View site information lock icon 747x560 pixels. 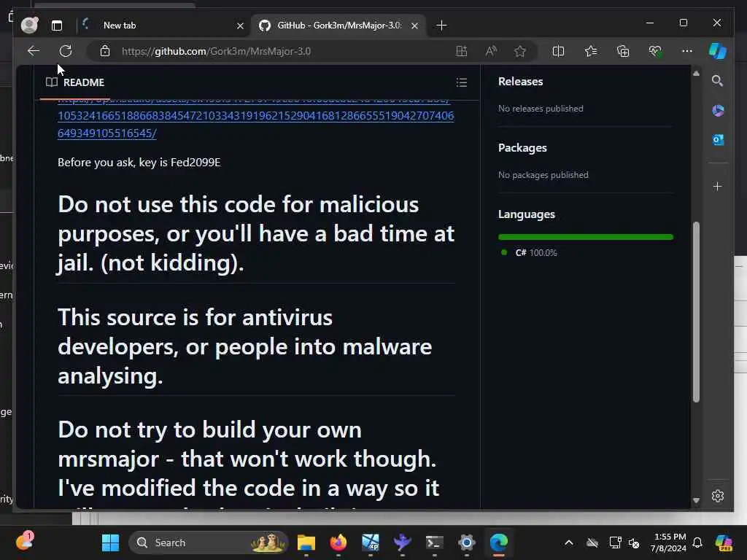pos(105,51)
